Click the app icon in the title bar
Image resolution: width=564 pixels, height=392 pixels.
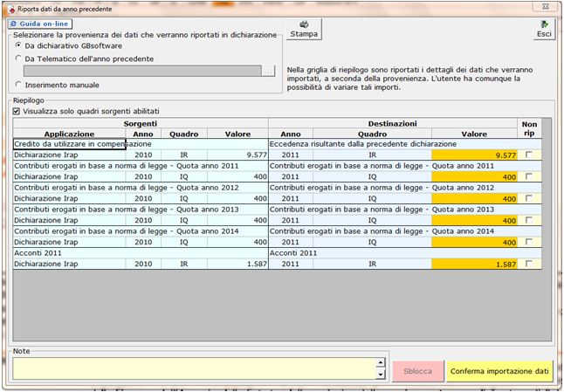coord(11,9)
